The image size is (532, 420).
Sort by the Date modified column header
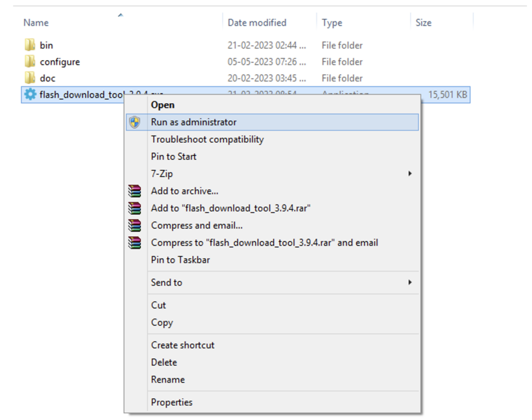coord(257,23)
